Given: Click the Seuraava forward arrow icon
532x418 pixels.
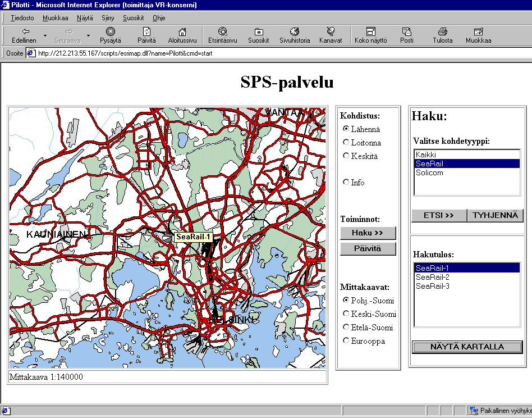Looking at the screenshot, I should [x=69, y=31].
